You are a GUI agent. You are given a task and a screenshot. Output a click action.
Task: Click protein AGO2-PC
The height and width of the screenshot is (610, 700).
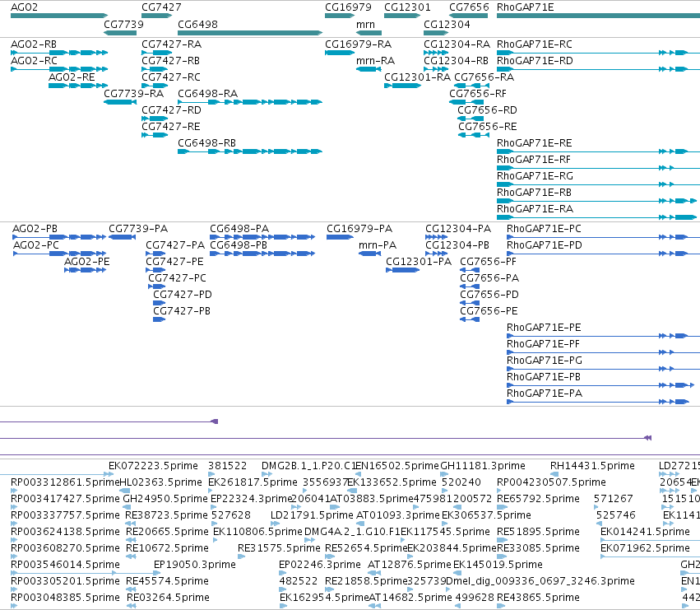click(x=35, y=245)
